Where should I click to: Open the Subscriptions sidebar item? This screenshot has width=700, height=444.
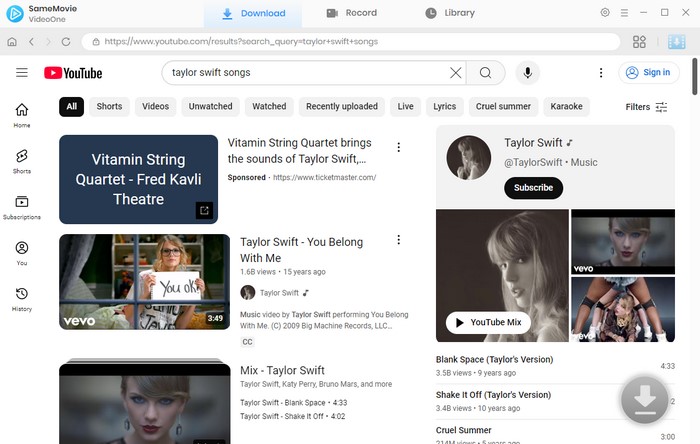pos(22,207)
